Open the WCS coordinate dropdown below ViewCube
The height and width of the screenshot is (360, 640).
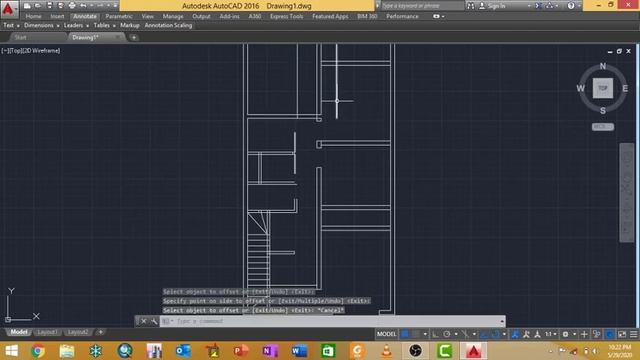coord(602,127)
